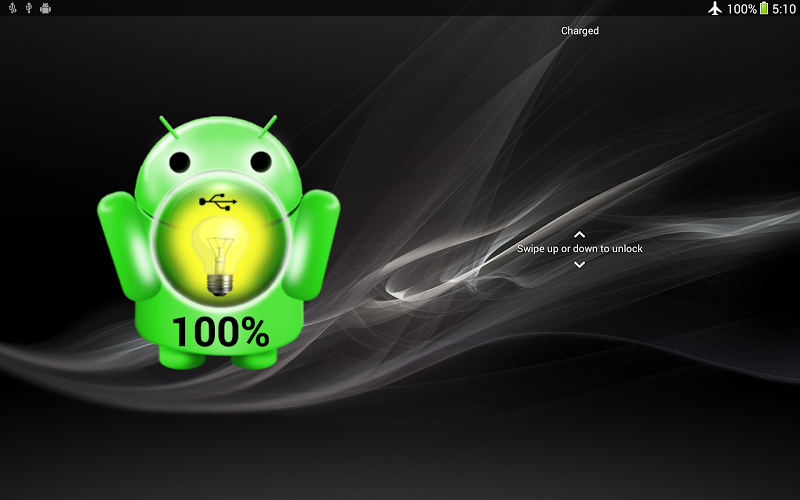Image resolution: width=800 pixels, height=500 pixels.
Task: Tap the 5:10 clock in status bar
Action: pyautogui.click(x=784, y=9)
